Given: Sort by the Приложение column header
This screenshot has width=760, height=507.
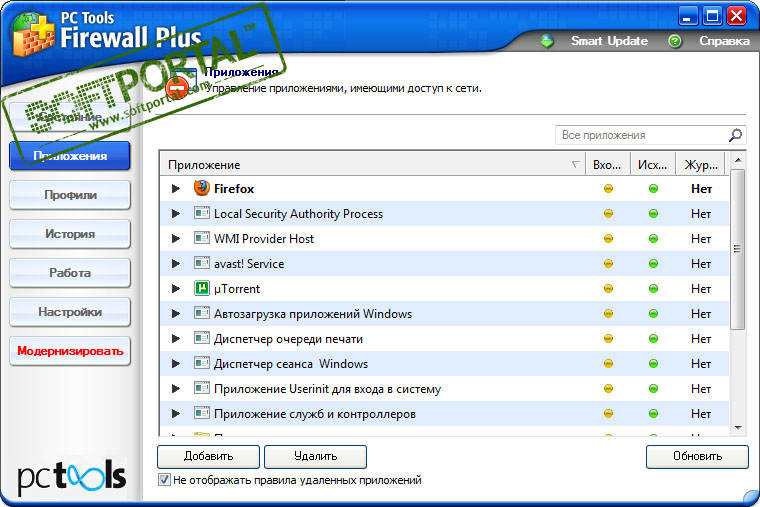Looking at the screenshot, I should click(x=372, y=165).
